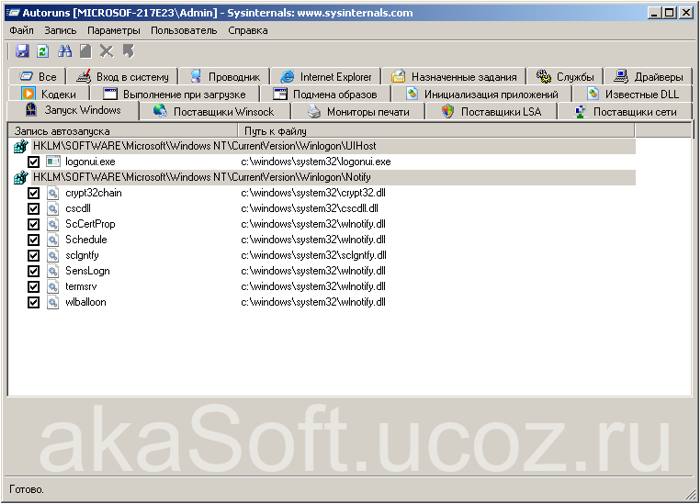
Task: Uncheck the crypt32chain entry
Action: (33, 193)
